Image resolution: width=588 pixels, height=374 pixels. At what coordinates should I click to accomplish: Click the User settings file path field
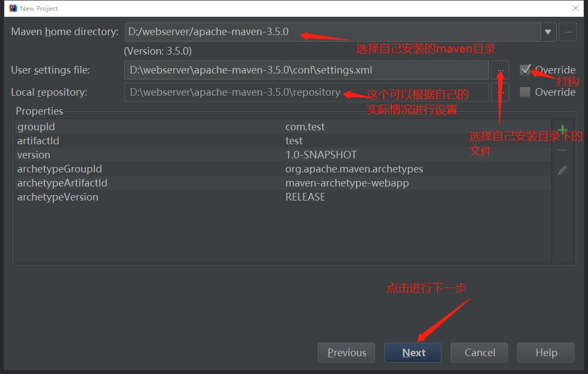point(306,70)
